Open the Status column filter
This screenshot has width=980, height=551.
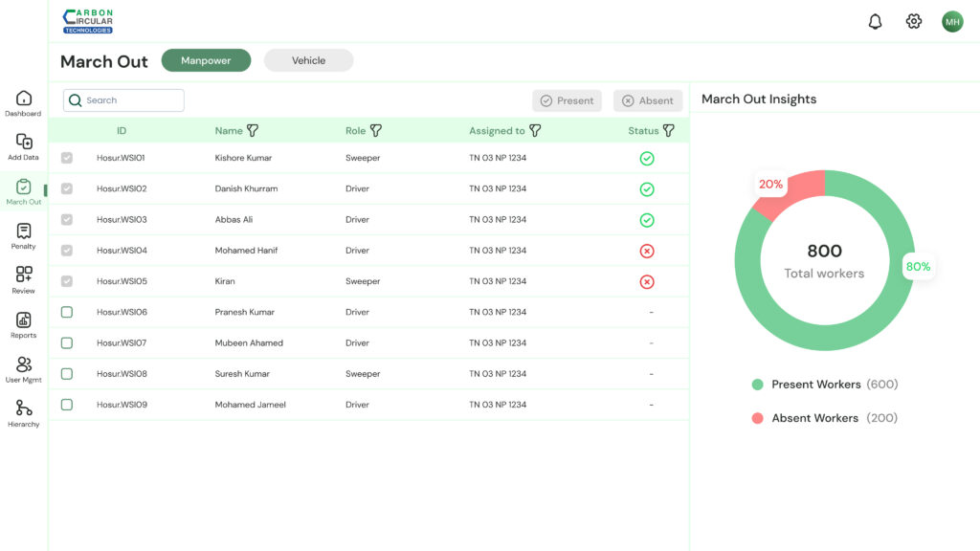pyautogui.click(x=668, y=131)
